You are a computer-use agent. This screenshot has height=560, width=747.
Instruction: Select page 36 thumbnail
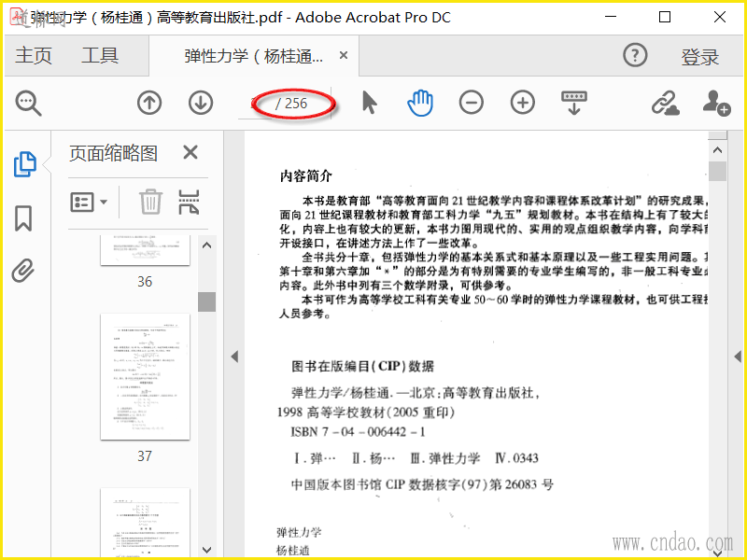pyautogui.click(x=146, y=249)
